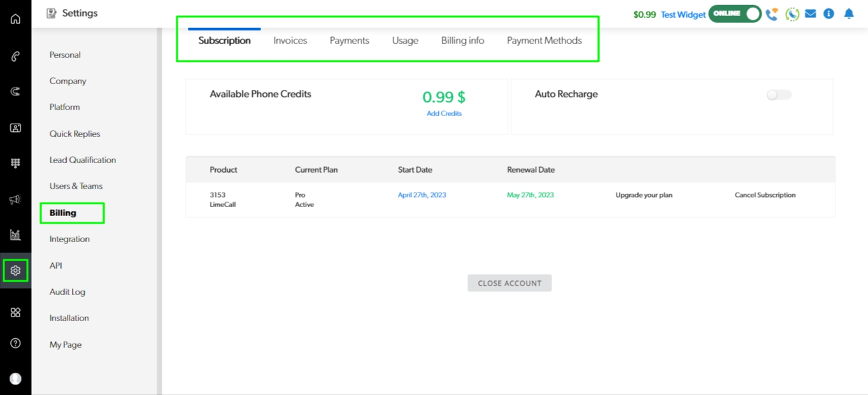Click the blue info icon
Screen dimensions: 868x395
tap(829, 13)
